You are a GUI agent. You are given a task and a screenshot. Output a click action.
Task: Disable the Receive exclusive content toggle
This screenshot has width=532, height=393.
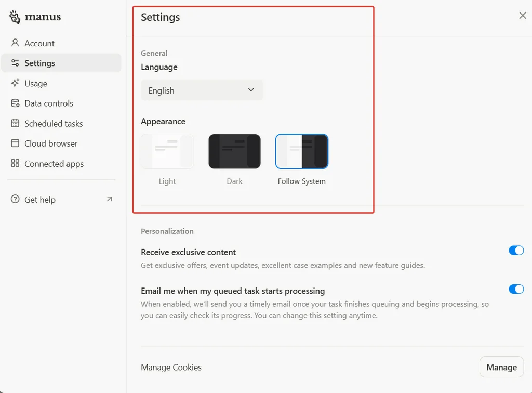[x=516, y=251]
